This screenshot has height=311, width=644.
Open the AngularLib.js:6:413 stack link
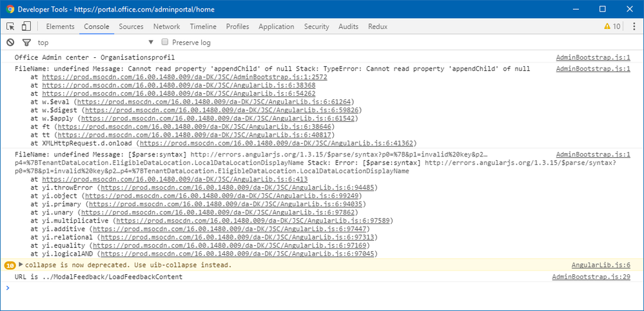click(175, 179)
